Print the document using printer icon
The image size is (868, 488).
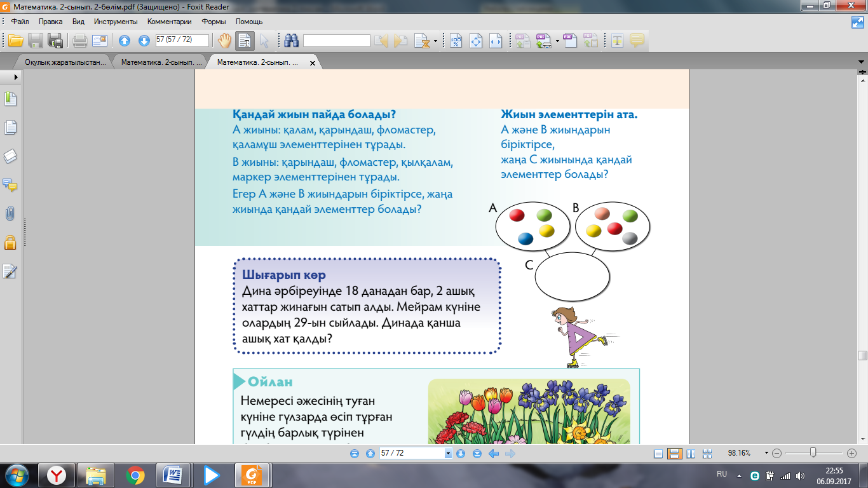[80, 41]
